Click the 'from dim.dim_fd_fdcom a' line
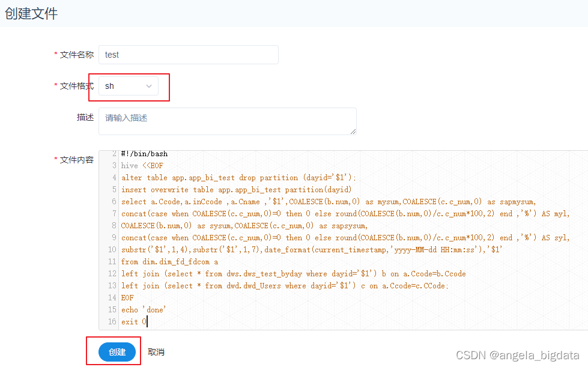The width and height of the screenshot is (588, 367). point(169,261)
